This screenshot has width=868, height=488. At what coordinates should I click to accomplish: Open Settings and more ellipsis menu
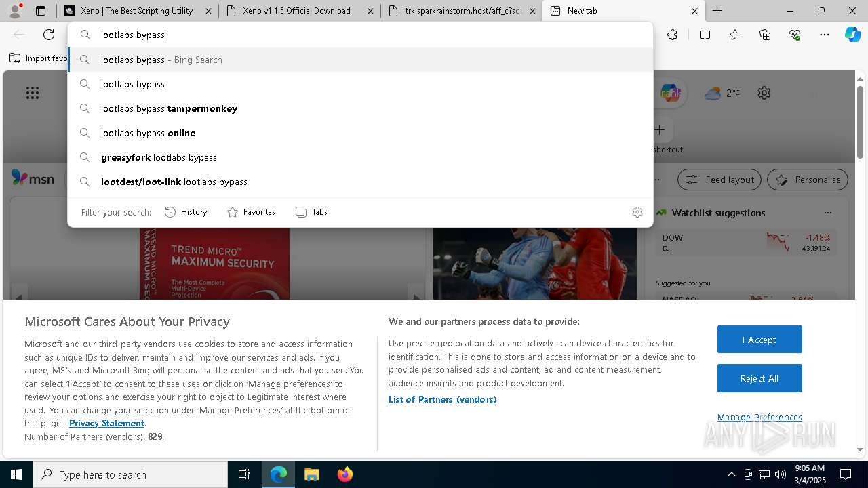825,35
